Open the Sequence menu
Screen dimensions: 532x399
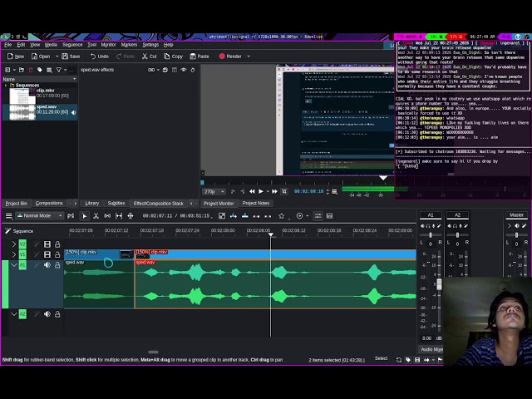72,45
